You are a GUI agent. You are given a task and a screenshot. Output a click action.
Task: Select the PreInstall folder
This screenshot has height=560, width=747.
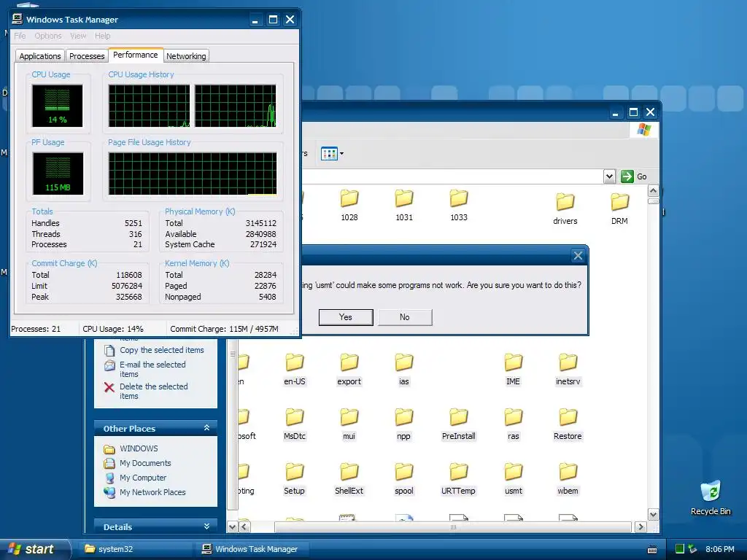(x=459, y=424)
